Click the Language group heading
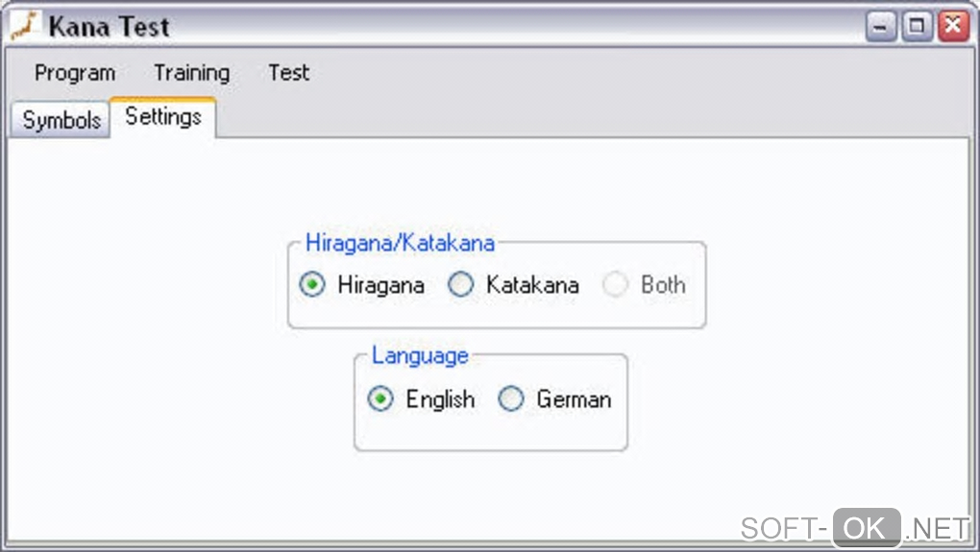Screen dimensions: 980x552 click(420, 355)
